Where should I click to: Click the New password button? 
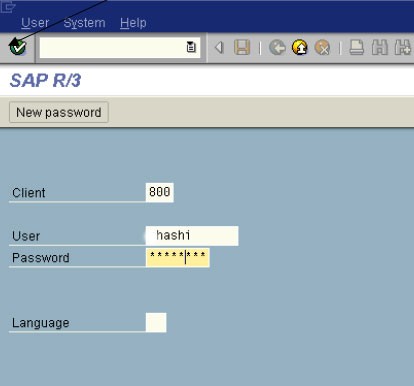coord(59,112)
